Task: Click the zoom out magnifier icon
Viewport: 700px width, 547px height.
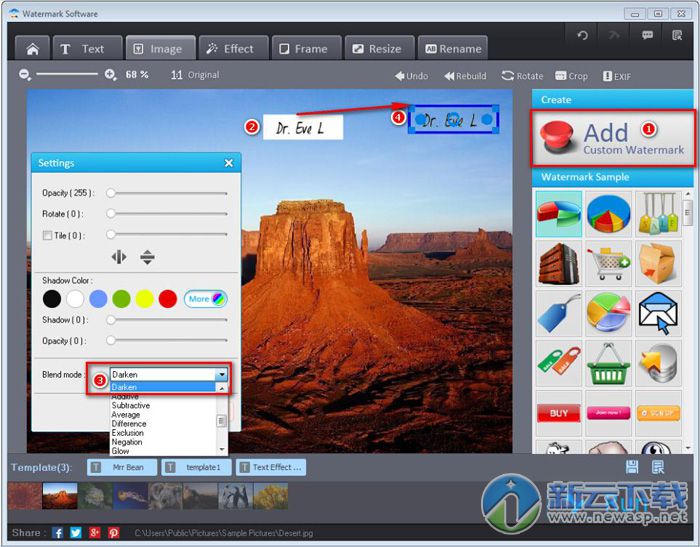Action: pos(25,75)
